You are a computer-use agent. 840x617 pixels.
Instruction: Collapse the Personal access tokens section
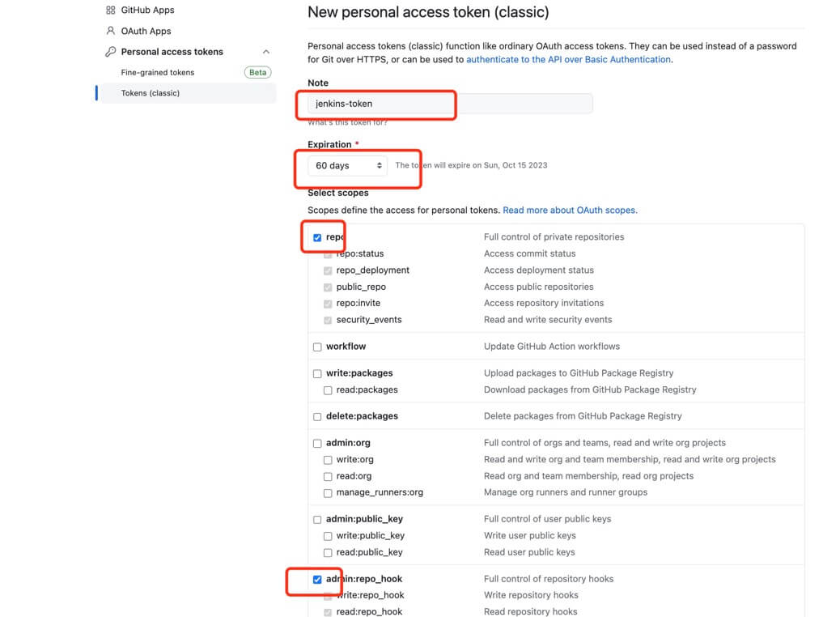266,52
